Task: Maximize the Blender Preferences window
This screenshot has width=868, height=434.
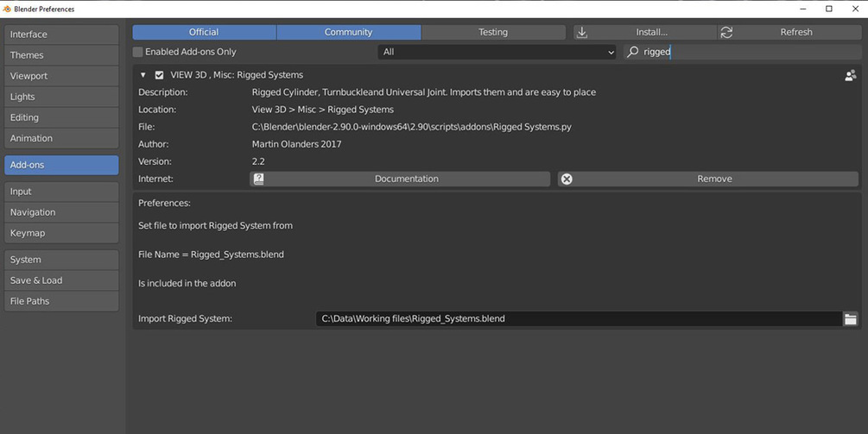Action: [x=828, y=9]
